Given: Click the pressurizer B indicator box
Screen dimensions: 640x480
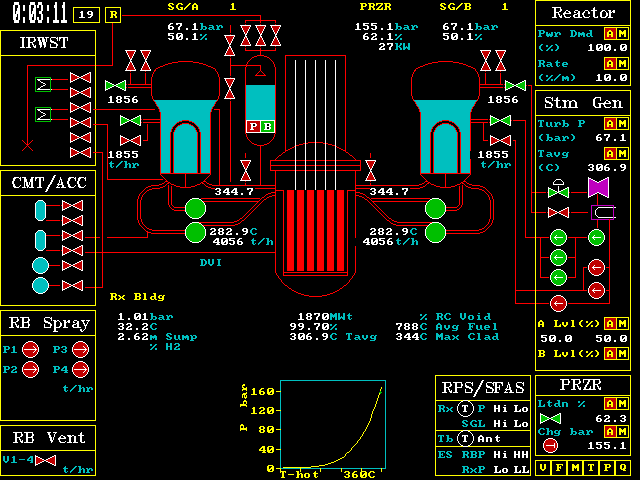Looking at the screenshot, I should pos(267,126).
